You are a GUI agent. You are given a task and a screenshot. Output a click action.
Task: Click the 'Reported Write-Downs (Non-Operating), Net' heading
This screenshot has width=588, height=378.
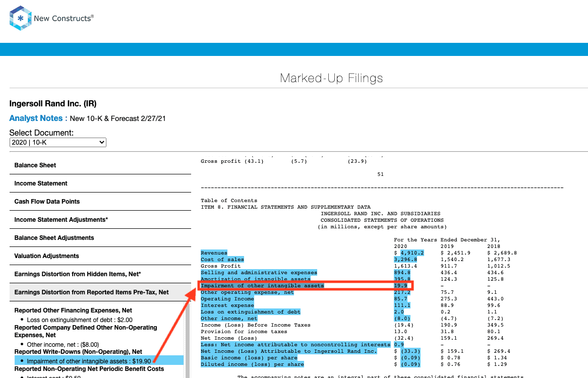coord(78,352)
